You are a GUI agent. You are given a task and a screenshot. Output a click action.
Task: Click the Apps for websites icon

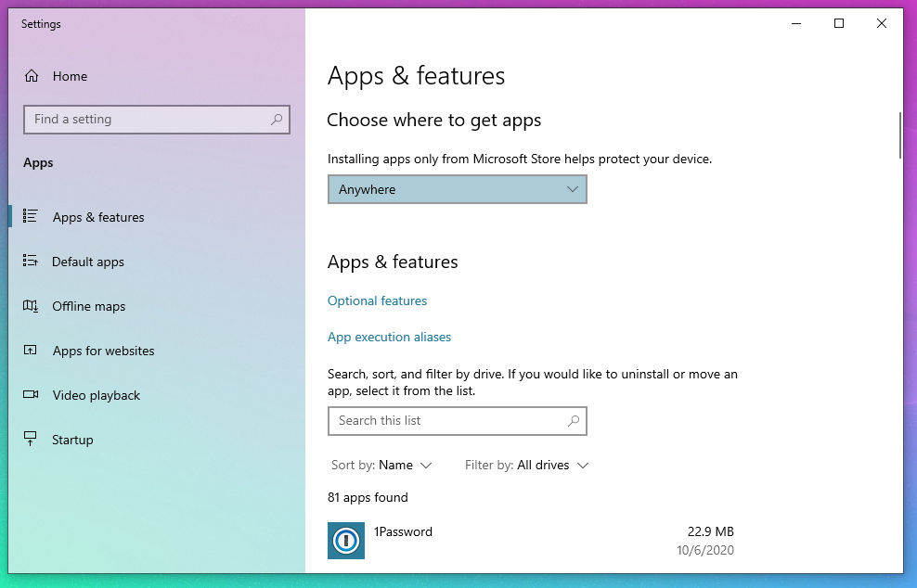click(x=31, y=351)
